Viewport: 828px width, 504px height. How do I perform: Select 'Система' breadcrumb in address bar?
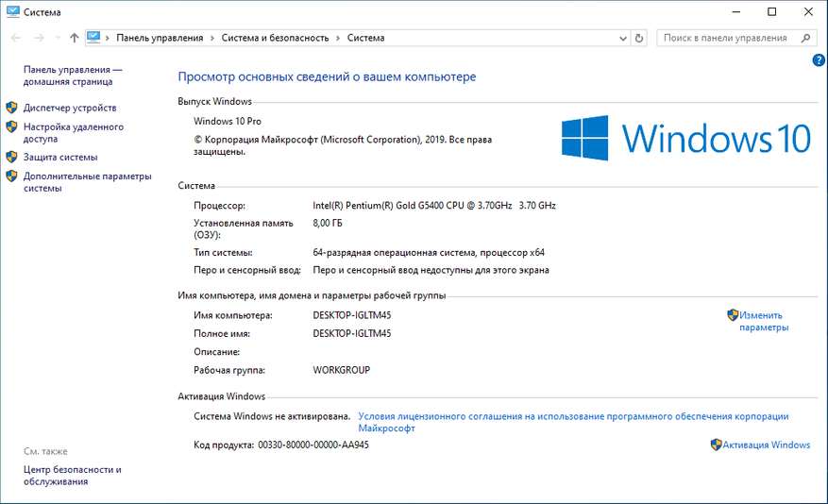coord(365,38)
